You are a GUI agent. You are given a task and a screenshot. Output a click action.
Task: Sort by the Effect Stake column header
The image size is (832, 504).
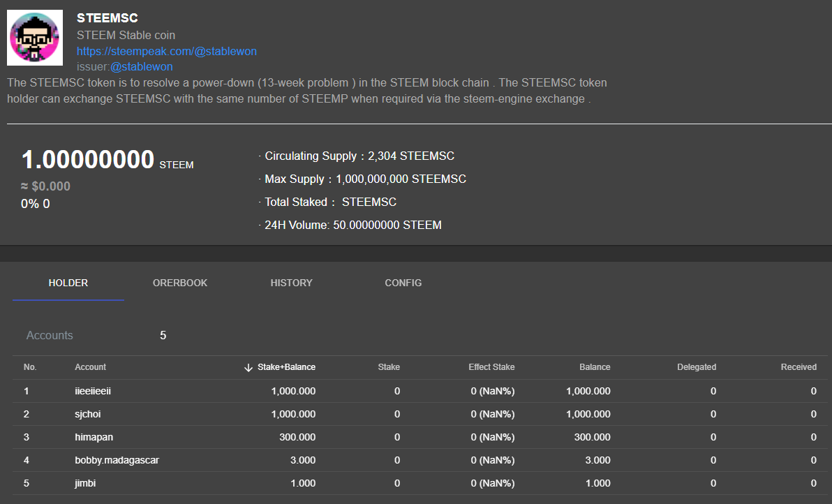[491, 367]
